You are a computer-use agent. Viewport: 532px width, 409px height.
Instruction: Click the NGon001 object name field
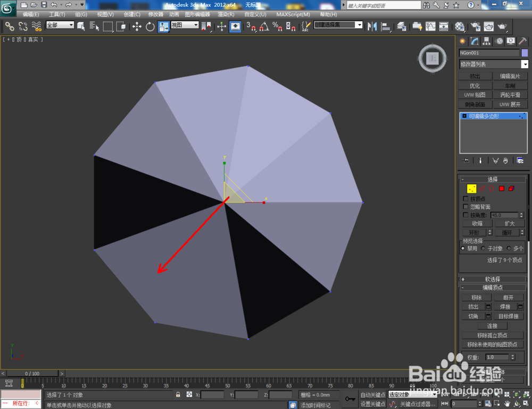[489, 53]
